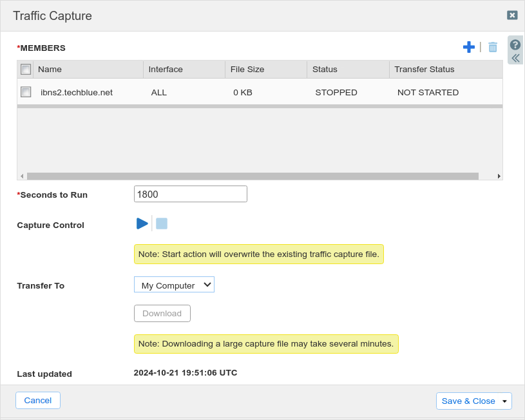Click the Download button
The width and height of the screenshot is (525, 420).
click(x=162, y=314)
